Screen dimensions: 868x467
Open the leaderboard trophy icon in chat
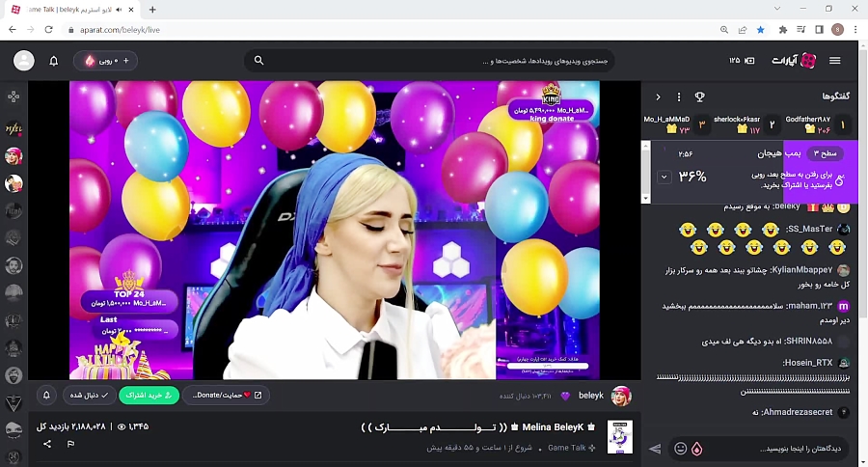tap(700, 96)
